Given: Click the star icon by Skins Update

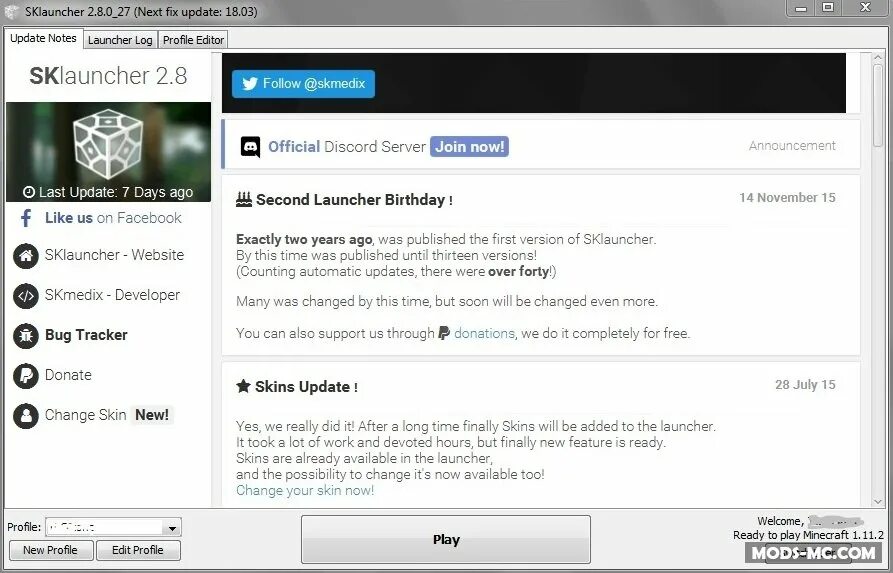Looking at the screenshot, I should click(x=243, y=386).
